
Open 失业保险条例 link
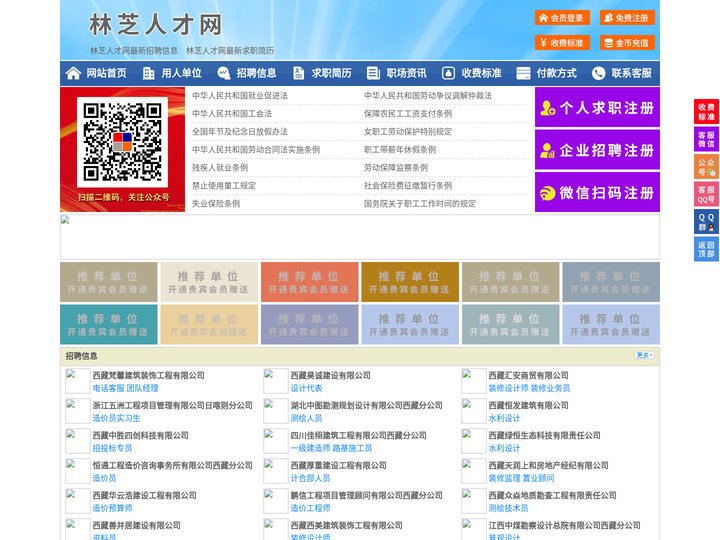pos(216,203)
